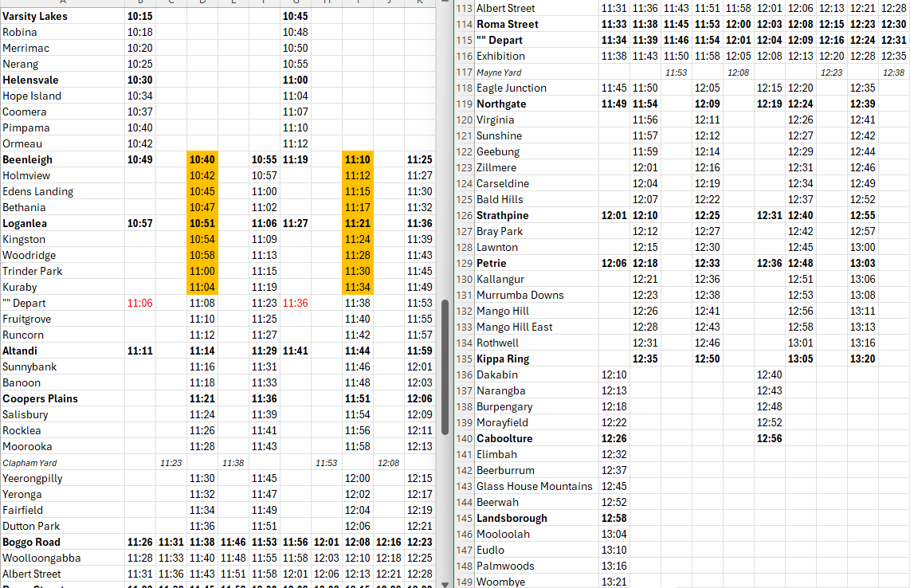
Task: Click the orange-highlighted 11:34 Kuraby cell
Action: (x=357, y=287)
